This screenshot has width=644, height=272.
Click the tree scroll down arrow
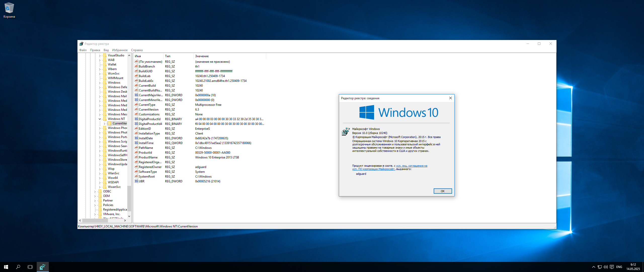click(x=129, y=216)
